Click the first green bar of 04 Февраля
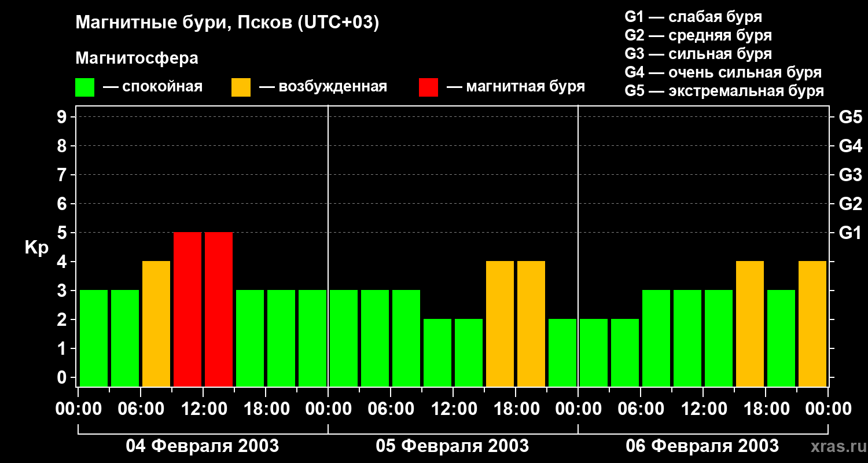The image size is (868, 463). (x=94, y=338)
